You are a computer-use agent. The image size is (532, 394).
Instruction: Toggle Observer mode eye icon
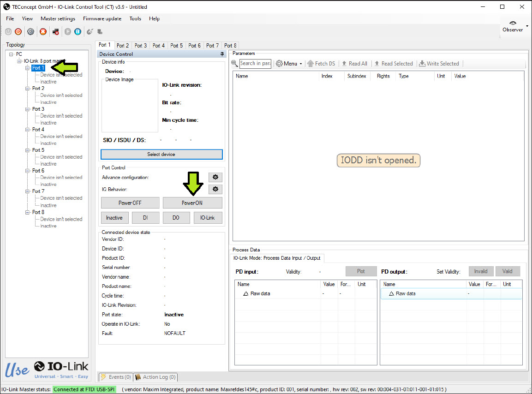(513, 23)
